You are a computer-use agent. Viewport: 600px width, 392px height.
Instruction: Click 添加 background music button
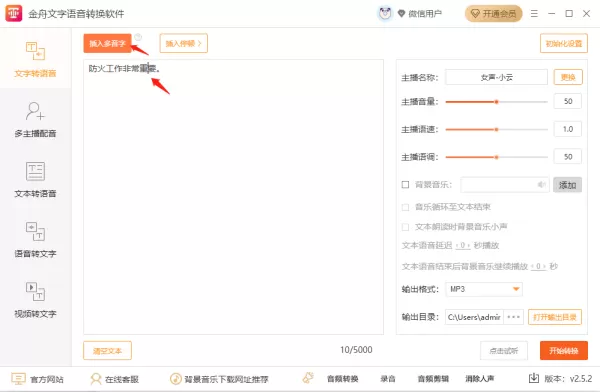(x=567, y=185)
